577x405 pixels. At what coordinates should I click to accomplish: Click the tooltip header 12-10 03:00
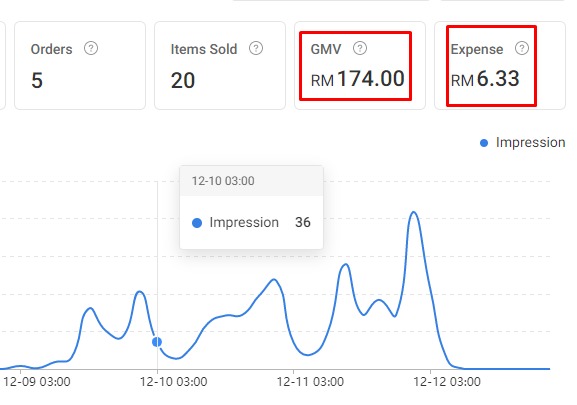click(223, 181)
